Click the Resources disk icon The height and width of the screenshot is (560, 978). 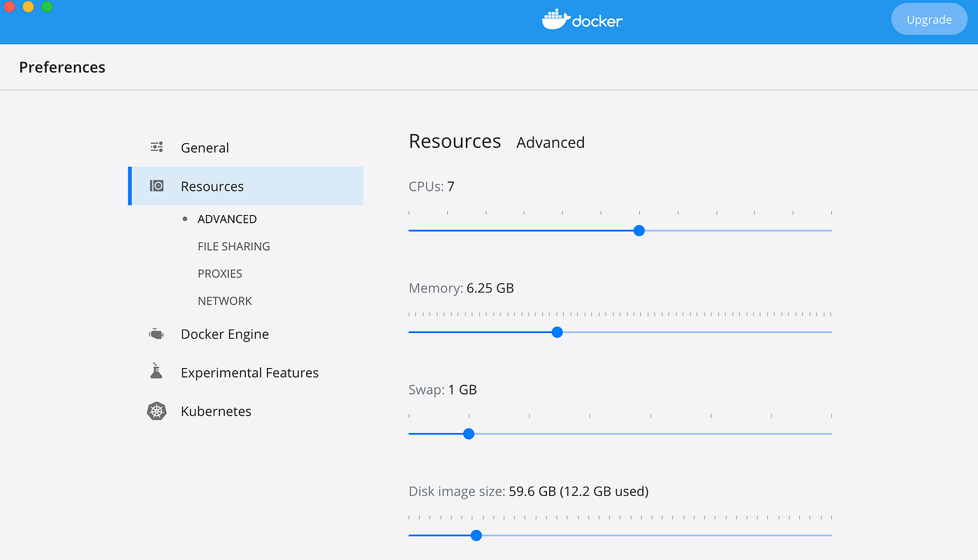tap(156, 186)
